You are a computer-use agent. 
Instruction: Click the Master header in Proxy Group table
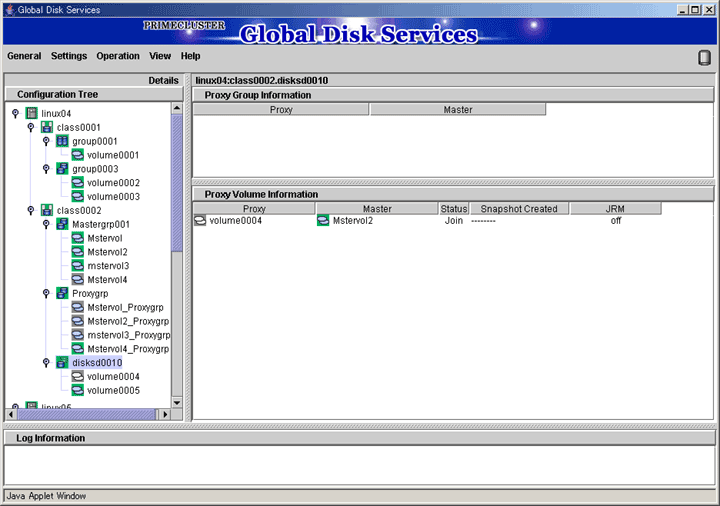pyautogui.click(x=458, y=109)
